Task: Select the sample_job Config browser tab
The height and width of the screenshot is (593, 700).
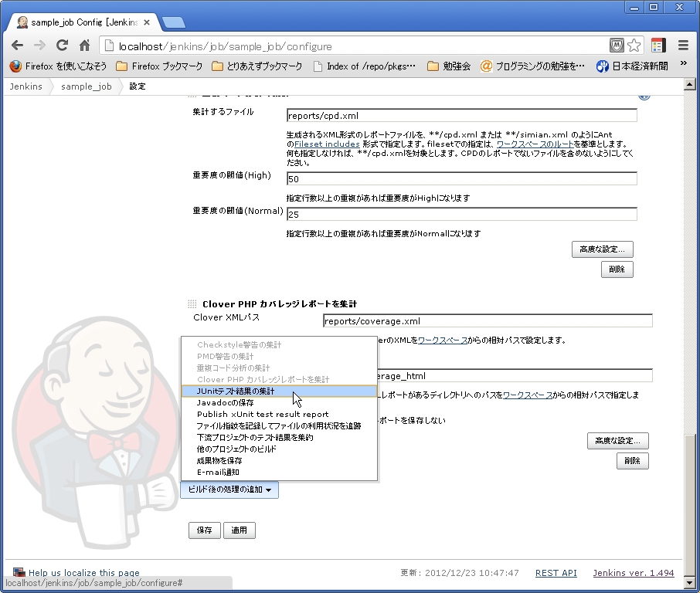Action: 83,22
